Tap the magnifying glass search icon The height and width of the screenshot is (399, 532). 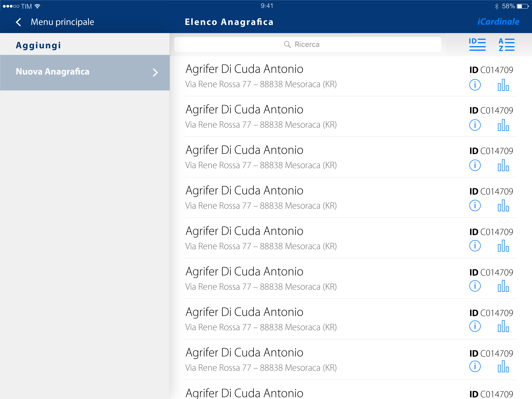tap(287, 45)
